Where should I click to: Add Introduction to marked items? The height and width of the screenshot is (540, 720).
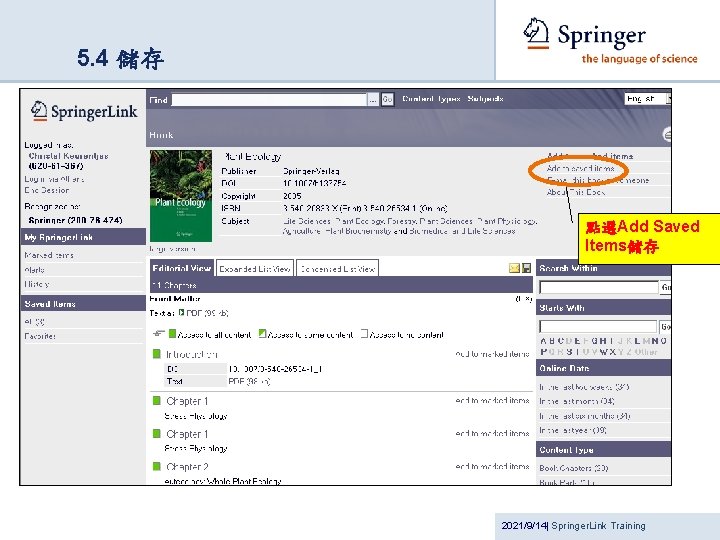[492, 354]
